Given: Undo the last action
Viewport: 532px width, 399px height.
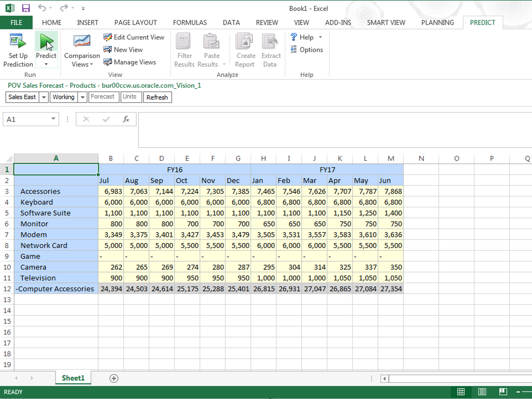Looking at the screenshot, I should [42, 8].
